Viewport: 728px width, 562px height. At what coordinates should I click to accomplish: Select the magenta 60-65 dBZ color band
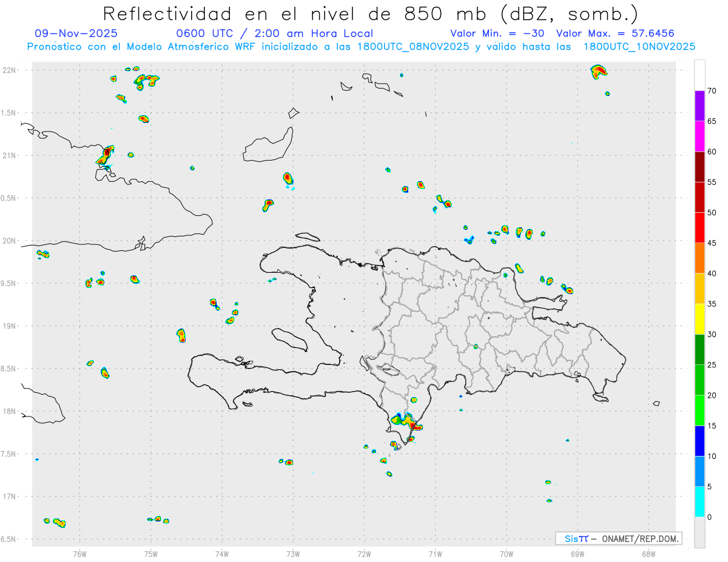click(699, 136)
